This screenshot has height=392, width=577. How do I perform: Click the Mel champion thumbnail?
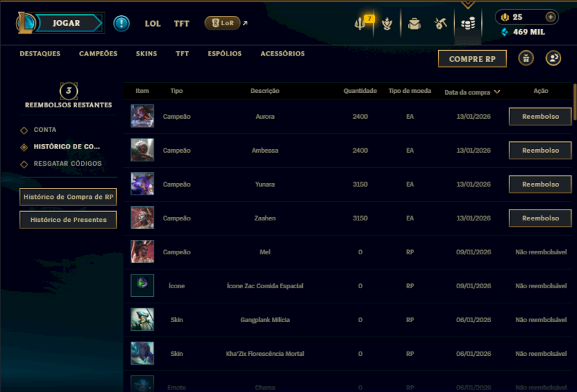[x=142, y=251]
